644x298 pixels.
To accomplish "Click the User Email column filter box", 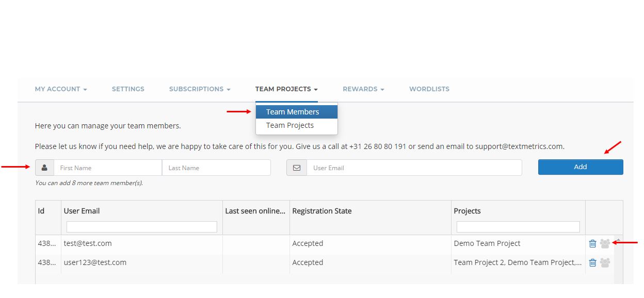I will 142,227.
